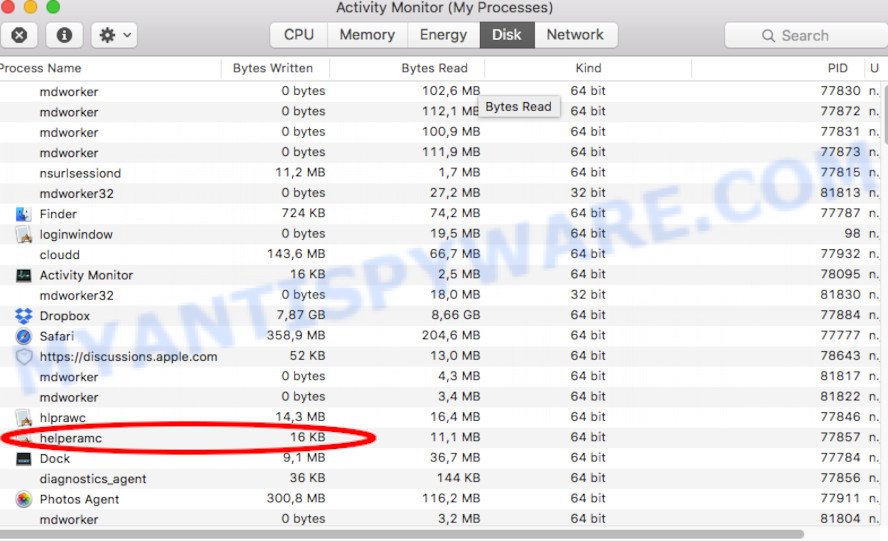This screenshot has height=541, width=888.
Task: Click the Activity Monitor process name
Action: (86, 275)
